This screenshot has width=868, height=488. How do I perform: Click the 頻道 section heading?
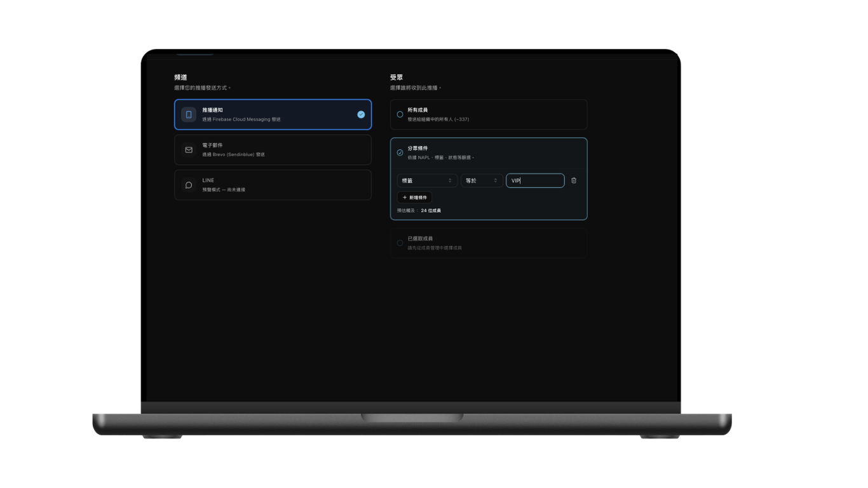[x=180, y=78]
